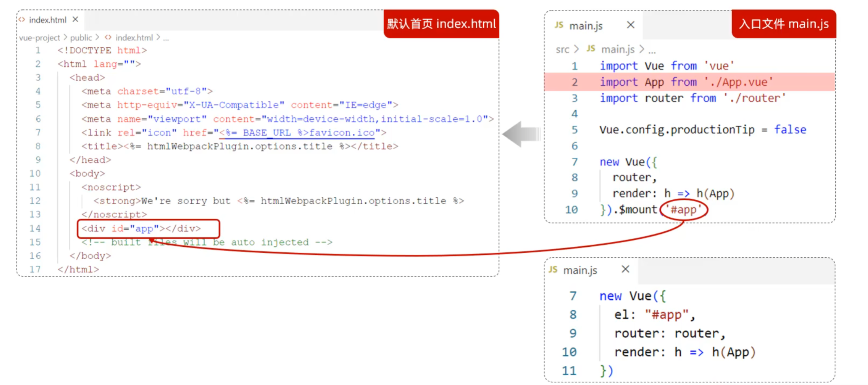Click index.html in the breadcrumb path
Image resolution: width=868 pixels, height=385 pixels.
134,38
